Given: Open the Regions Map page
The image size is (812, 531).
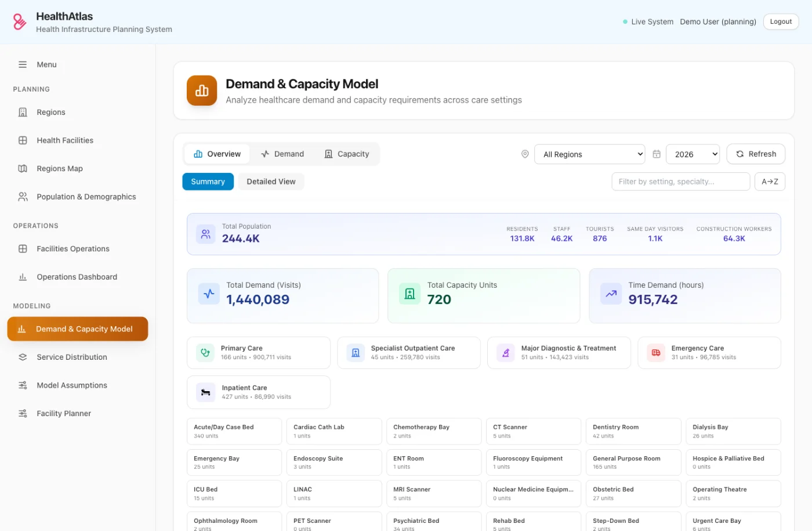Looking at the screenshot, I should (78, 168).
